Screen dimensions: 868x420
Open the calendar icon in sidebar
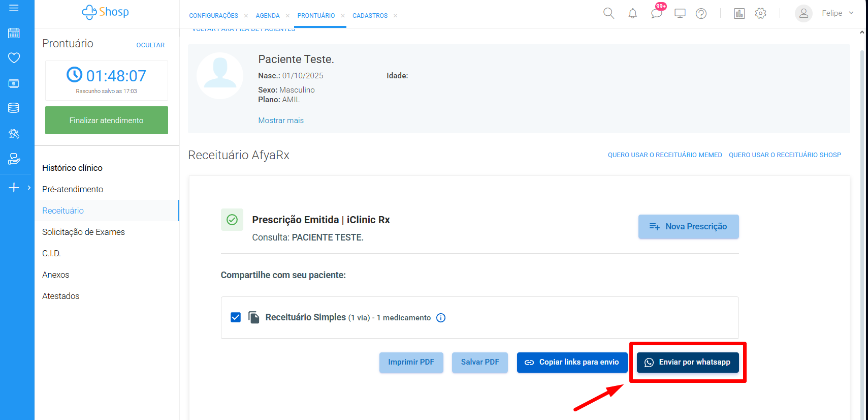tap(14, 33)
